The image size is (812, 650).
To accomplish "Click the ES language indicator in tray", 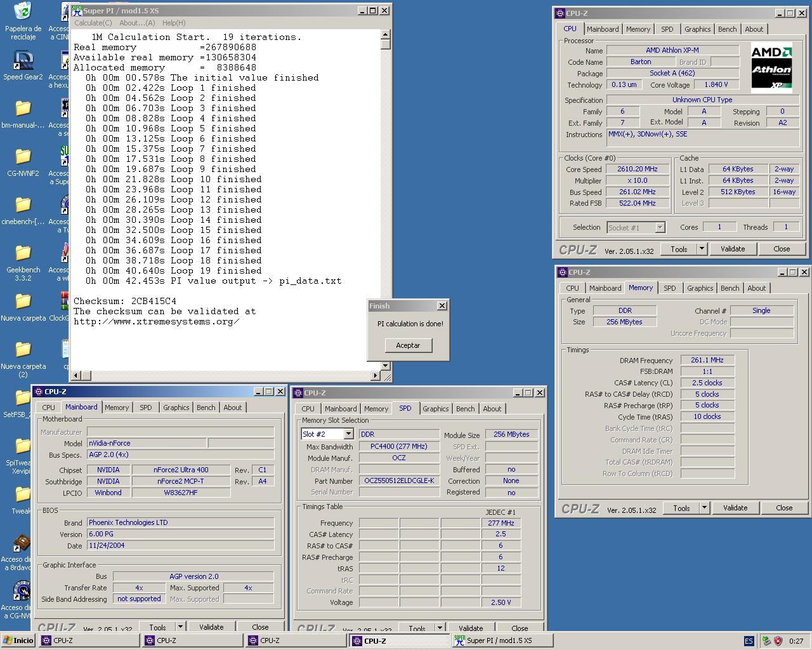I will [x=749, y=641].
